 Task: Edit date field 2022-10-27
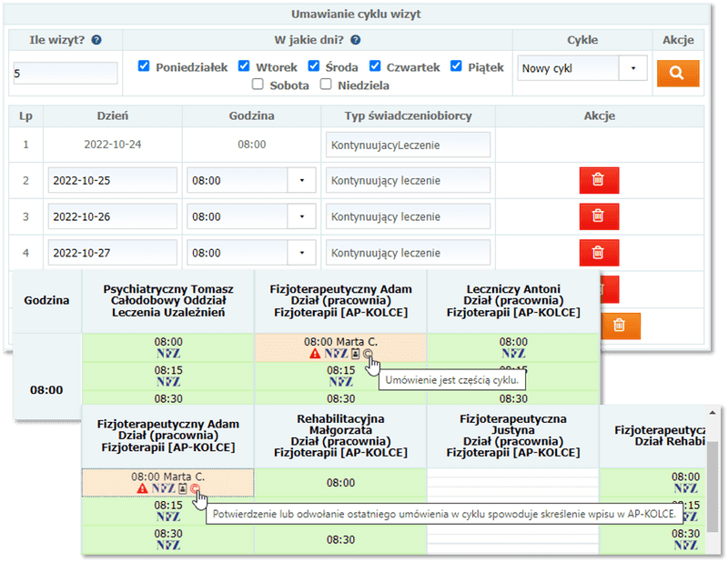coord(112,253)
